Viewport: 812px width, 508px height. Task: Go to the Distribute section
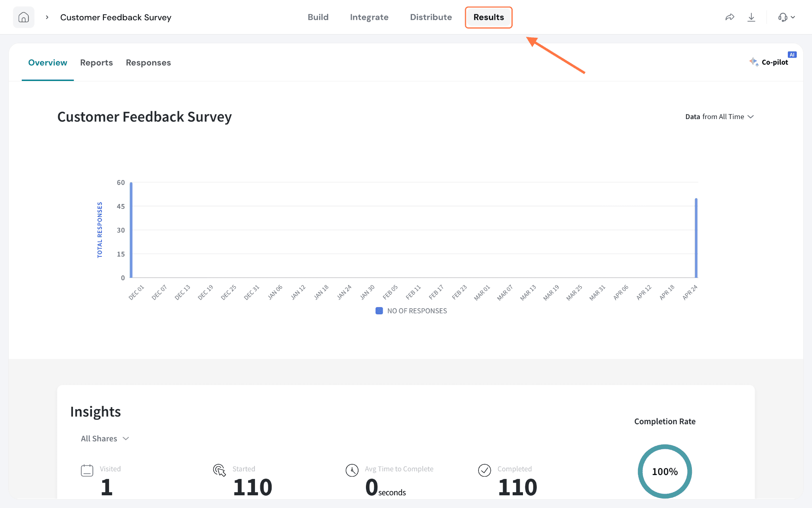431,17
